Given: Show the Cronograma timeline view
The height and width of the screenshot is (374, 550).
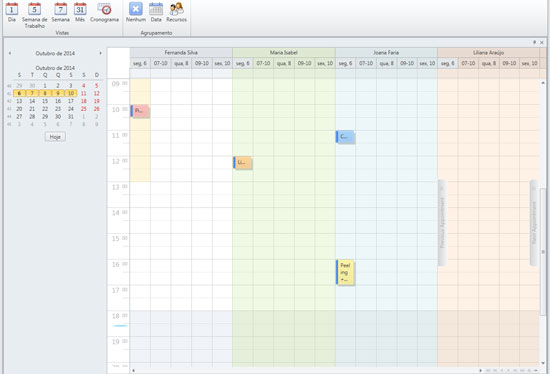Looking at the screenshot, I should point(104,12).
